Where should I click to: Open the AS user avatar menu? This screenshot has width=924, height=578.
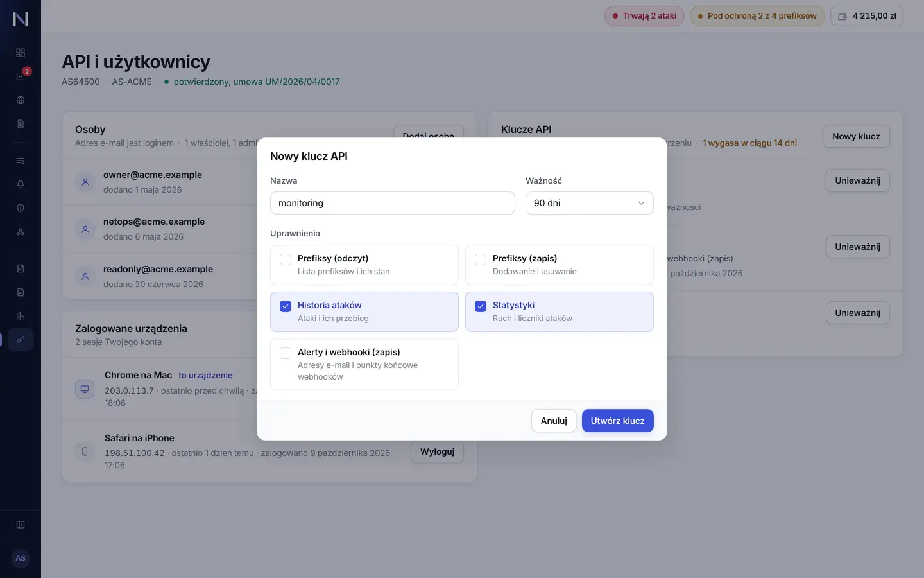pyautogui.click(x=21, y=558)
